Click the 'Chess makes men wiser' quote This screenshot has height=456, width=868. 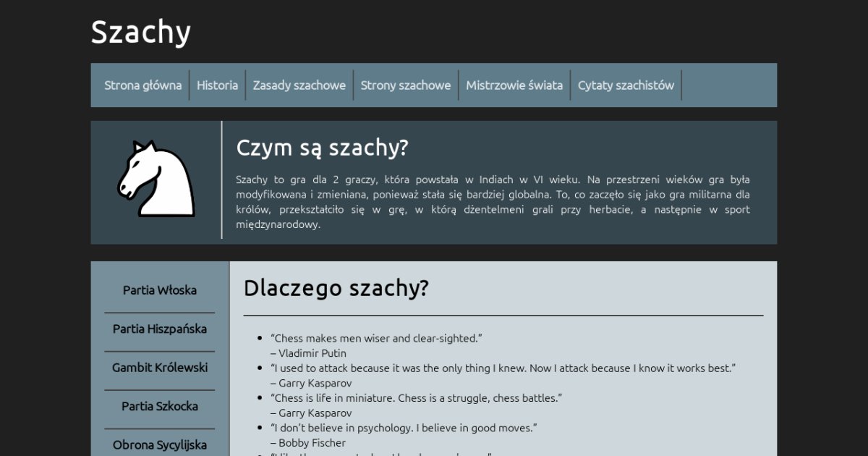pyautogui.click(x=376, y=338)
